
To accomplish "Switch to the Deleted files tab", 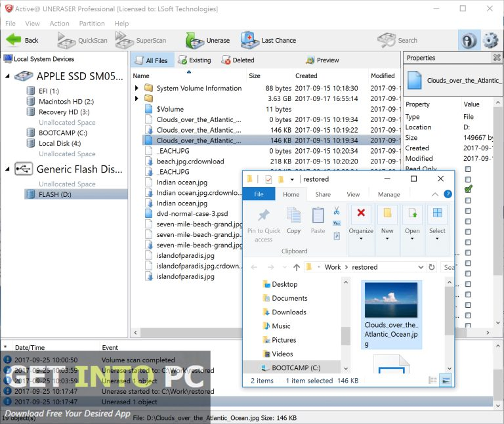I will pos(238,60).
